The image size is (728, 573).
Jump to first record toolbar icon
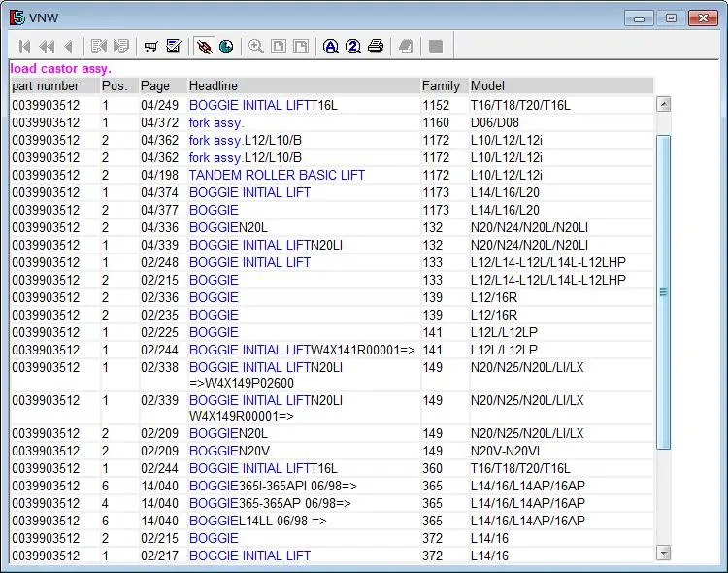point(24,47)
